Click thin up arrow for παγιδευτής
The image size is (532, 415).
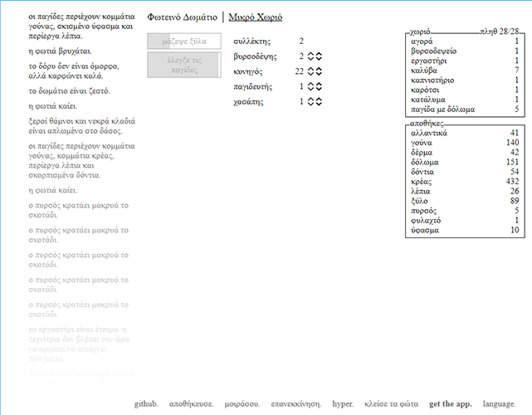point(310,84)
